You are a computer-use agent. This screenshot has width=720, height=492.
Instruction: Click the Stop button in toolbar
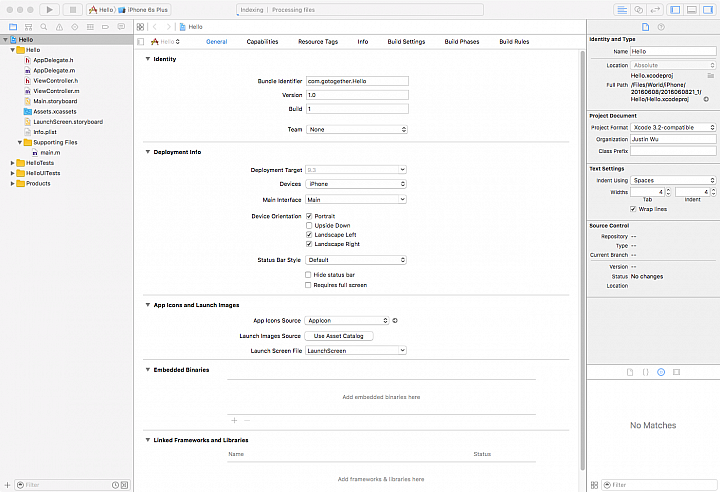[73, 10]
